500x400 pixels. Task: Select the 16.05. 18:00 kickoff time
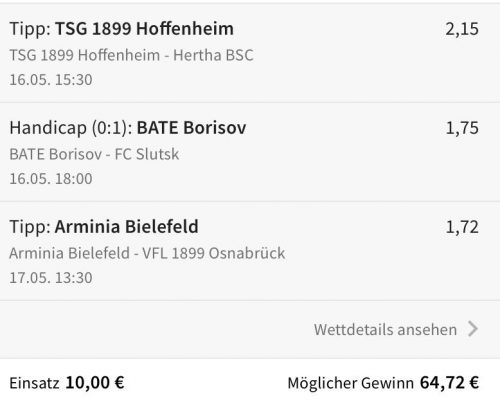click(x=51, y=179)
